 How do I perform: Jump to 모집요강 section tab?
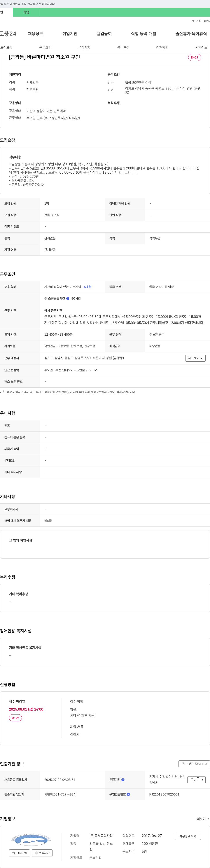(6, 48)
